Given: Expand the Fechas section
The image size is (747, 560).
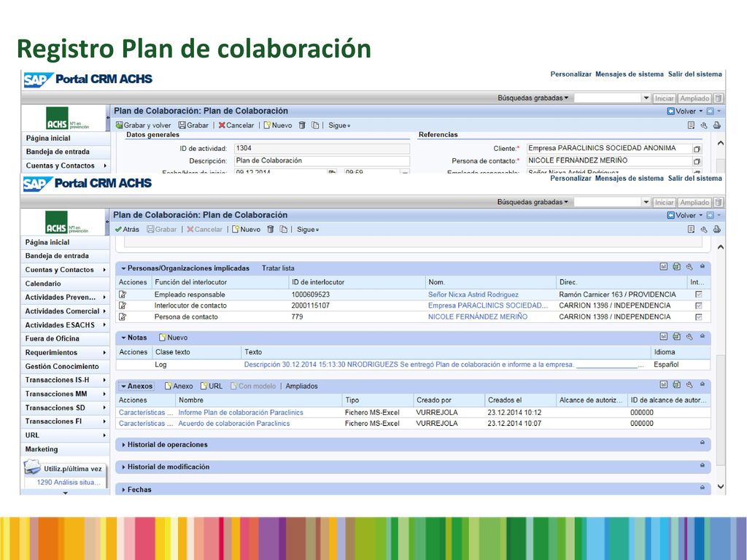Looking at the screenshot, I should 124,489.
